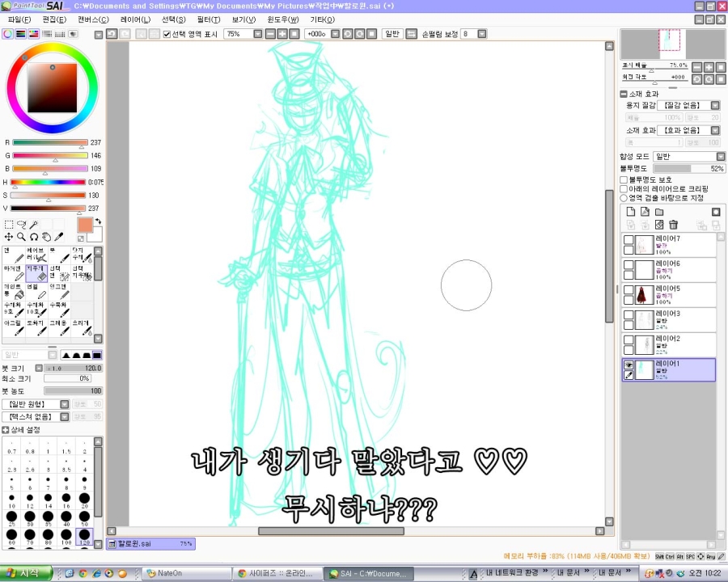This screenshot has width=728, height=582.
Task: Select the rectangular selection tool
Action: [x=8, y=225]
